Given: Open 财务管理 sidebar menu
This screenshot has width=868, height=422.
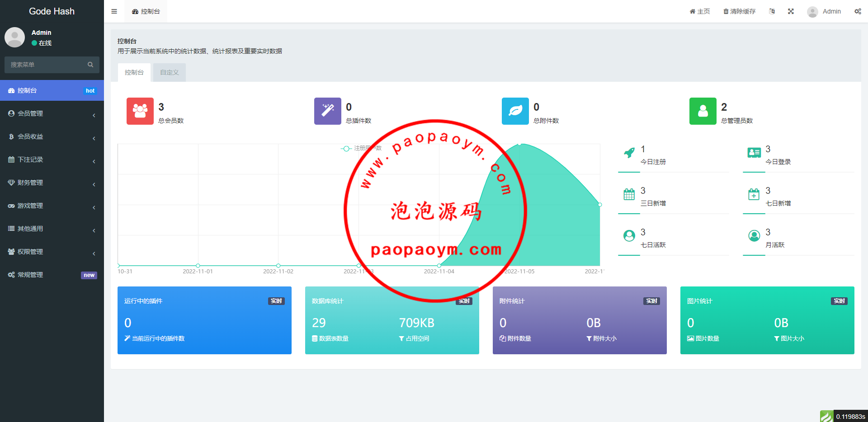Looking at the screenshot, I should 52,183.
